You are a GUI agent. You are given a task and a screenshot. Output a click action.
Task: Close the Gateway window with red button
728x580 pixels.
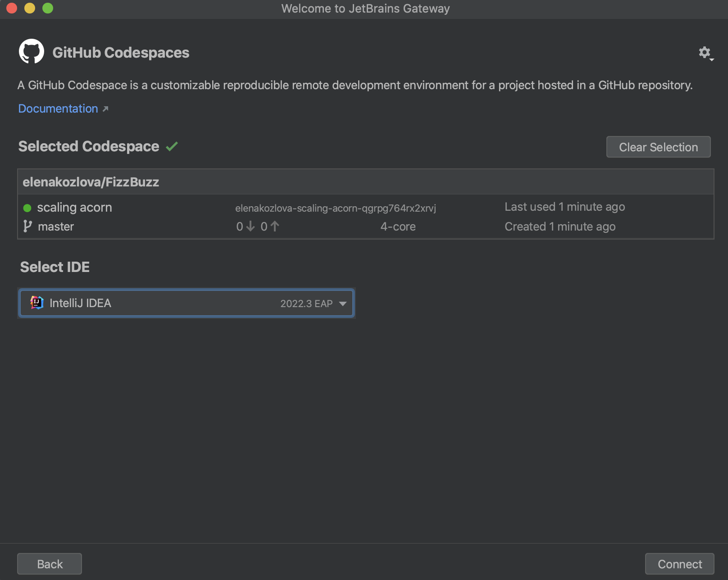[12, 8]
